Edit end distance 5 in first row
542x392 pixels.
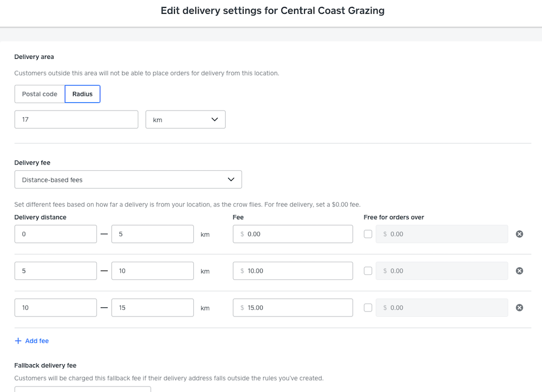tap(153, 234)
